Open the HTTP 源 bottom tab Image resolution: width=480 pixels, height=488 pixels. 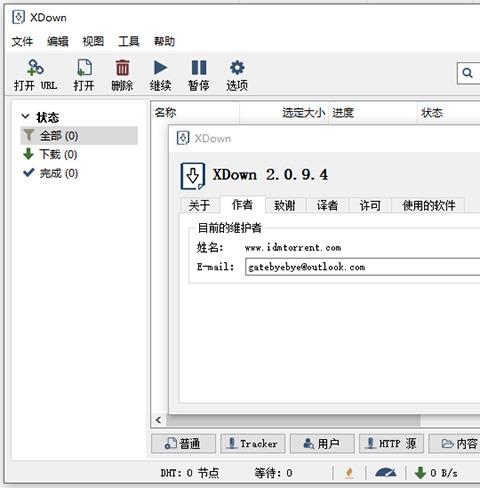[392, 444]
